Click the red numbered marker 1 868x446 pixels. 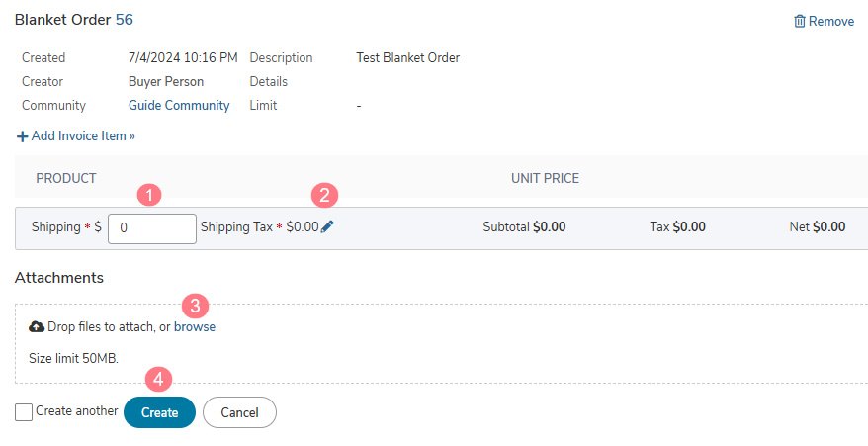point(149,195)
